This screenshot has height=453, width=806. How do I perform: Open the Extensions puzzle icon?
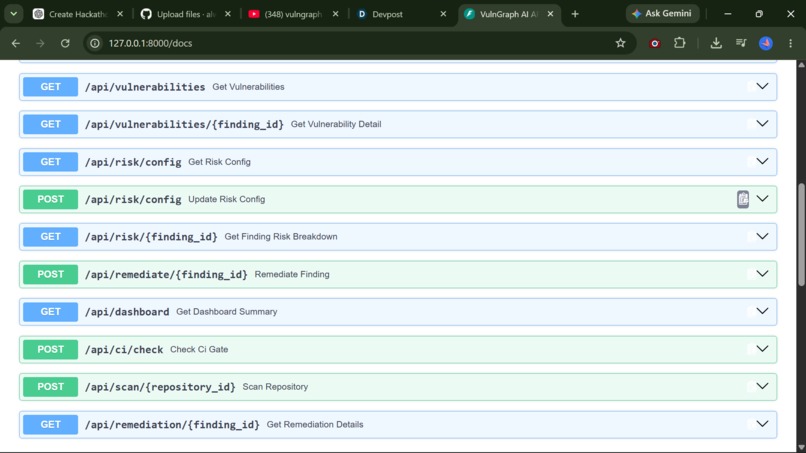(x=680, y=43)
